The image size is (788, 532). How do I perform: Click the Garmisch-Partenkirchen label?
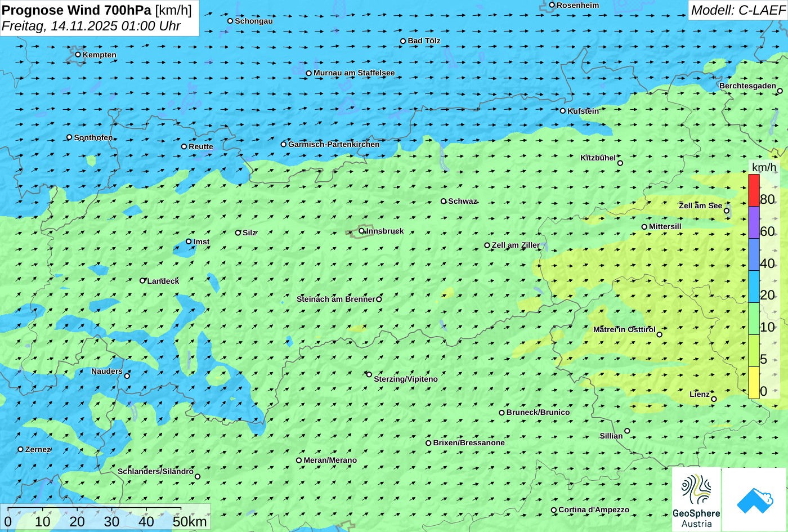coord(334,144)
